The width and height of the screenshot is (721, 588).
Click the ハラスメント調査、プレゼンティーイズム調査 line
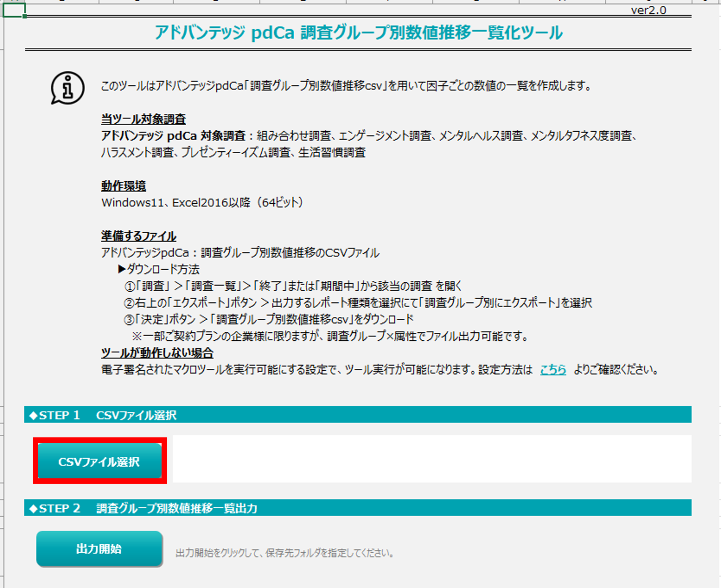[x=233, y=153]
